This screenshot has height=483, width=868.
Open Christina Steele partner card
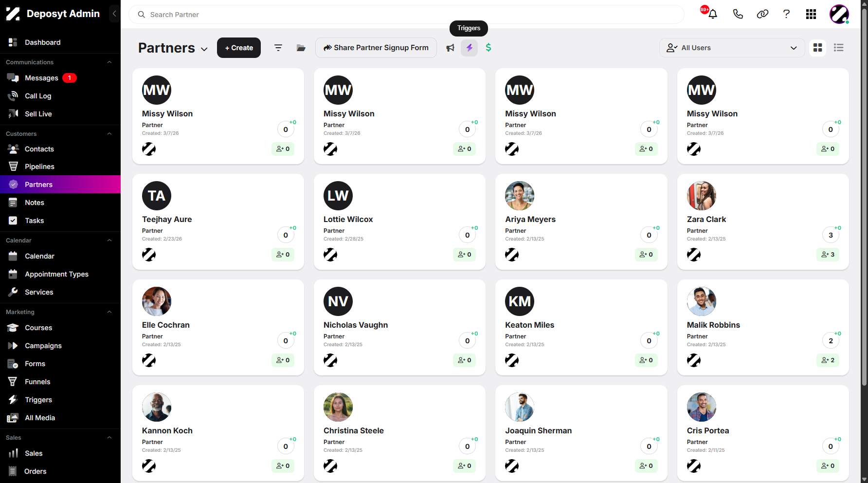pos(399,433)
